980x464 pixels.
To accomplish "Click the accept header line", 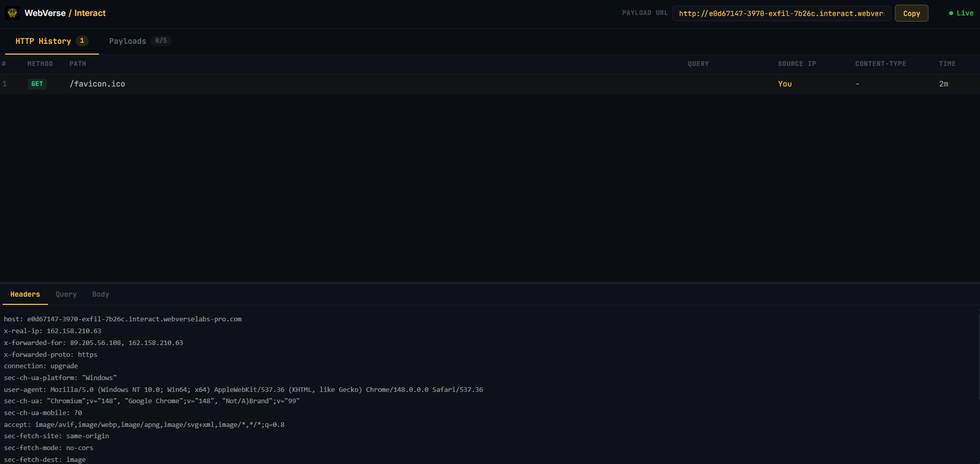I will [144, 425].
